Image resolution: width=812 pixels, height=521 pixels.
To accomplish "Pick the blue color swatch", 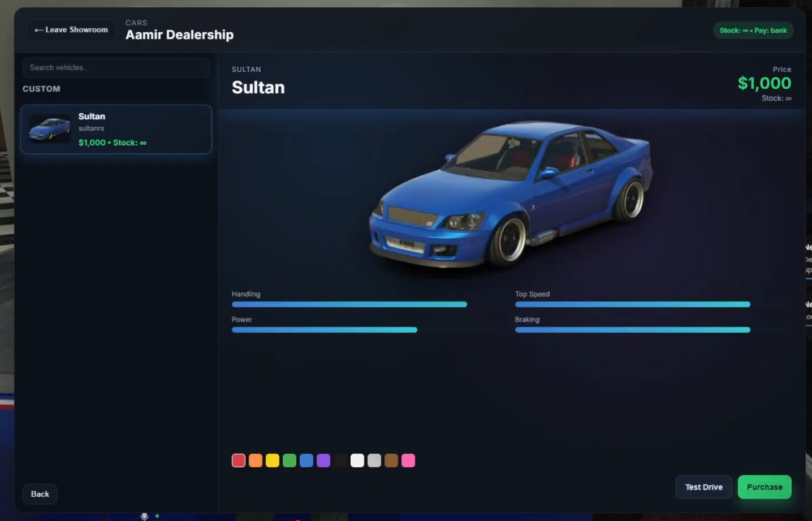I will pos(306,460).
